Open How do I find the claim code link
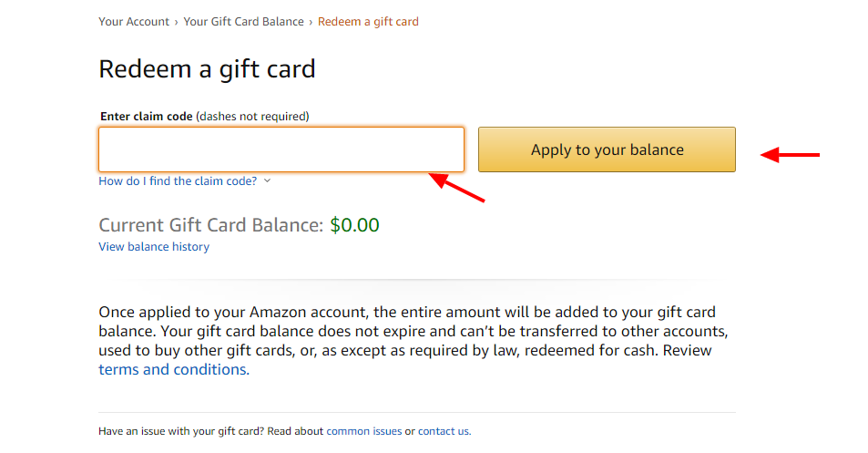Screen dimensions: 868x453 (178, 180)
